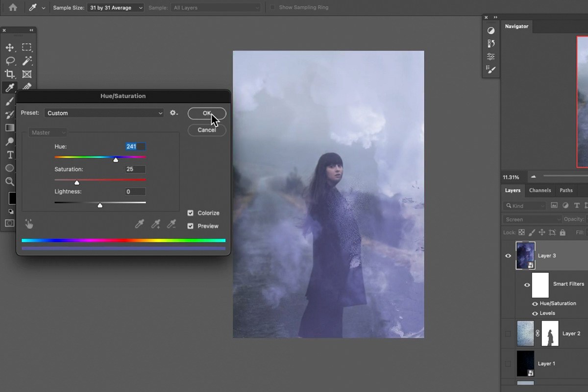
Task: Show Layer 2 visibility
Action: (x=508, y=334)
